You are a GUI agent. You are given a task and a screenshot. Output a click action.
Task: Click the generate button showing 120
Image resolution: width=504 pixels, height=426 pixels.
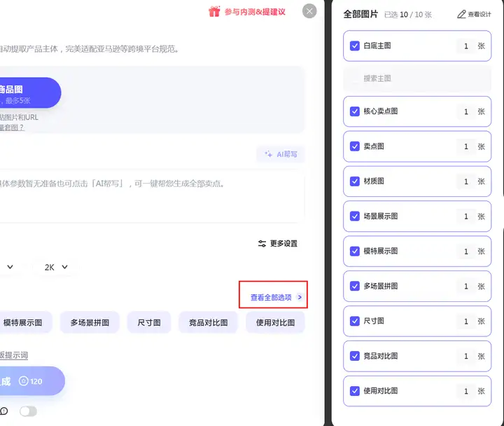tap(31, 381)
